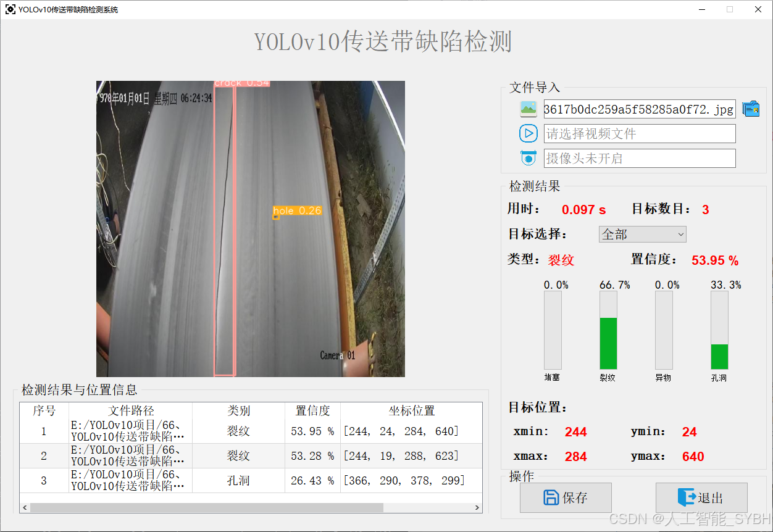Click the 请选择视频文件 field
This screenshot has height=532, width=773.
tap(640, 133)
